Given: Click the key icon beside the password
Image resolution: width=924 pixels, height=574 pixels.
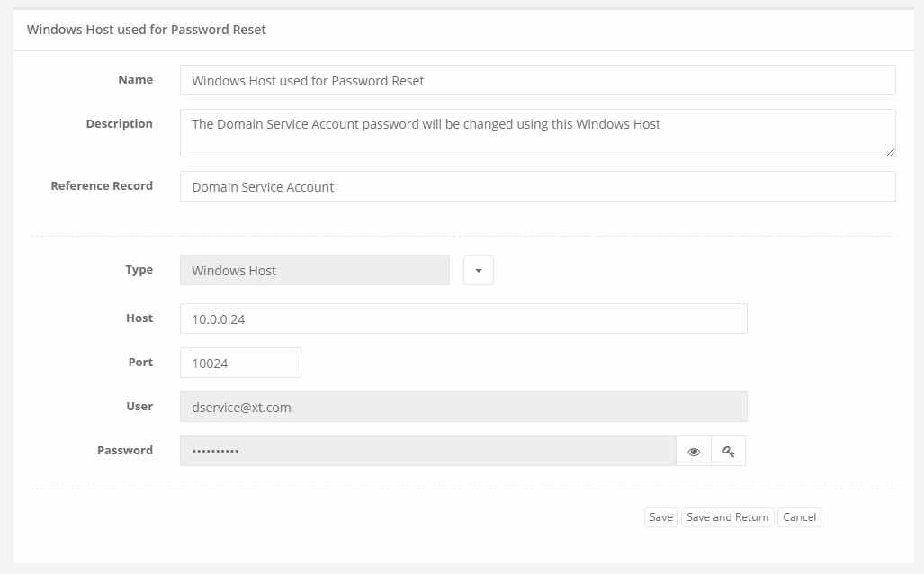Looking at the screenshot, I should pyautogui.click(x=728, y=452).
